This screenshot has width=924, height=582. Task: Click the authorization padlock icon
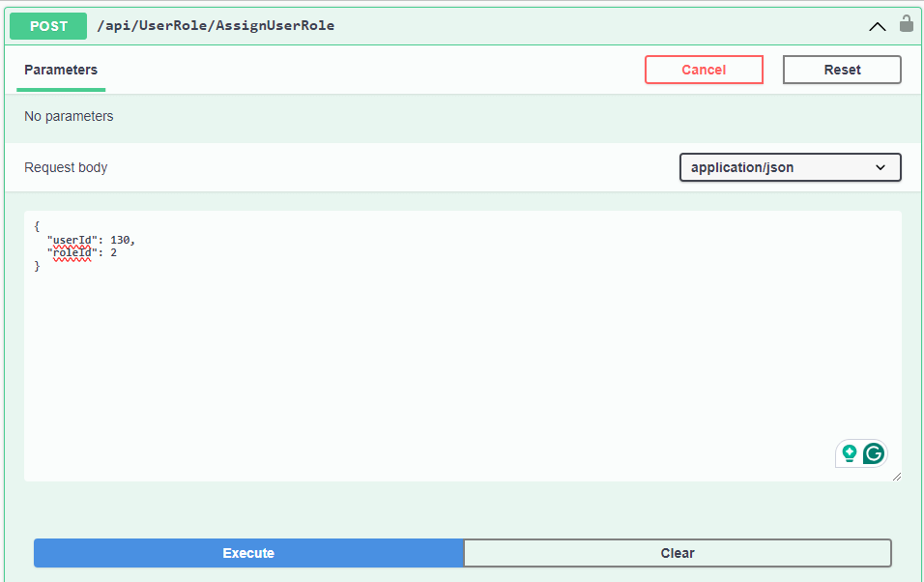[x=906, y=25]
